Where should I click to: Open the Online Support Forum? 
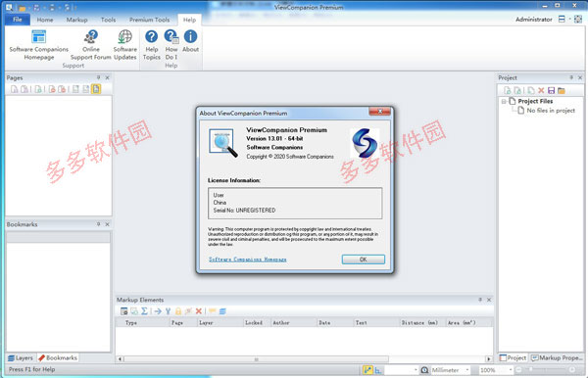tap(91, 45)
